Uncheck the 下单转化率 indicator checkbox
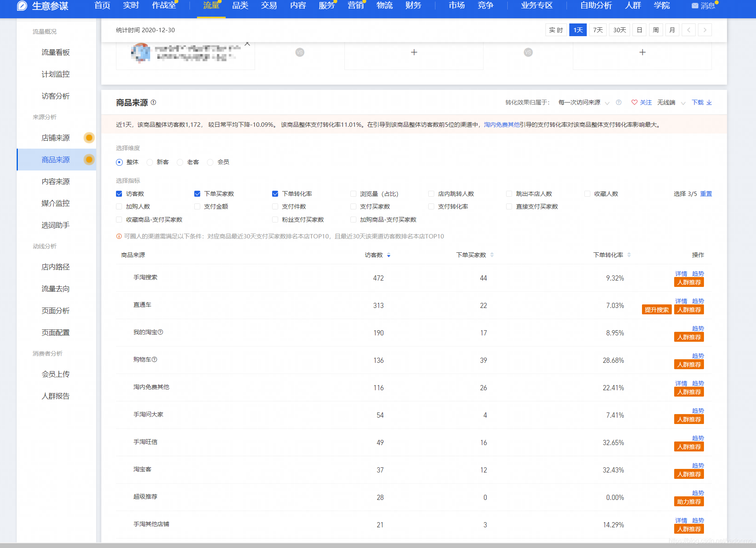756x548 pixels. [275, 194]
